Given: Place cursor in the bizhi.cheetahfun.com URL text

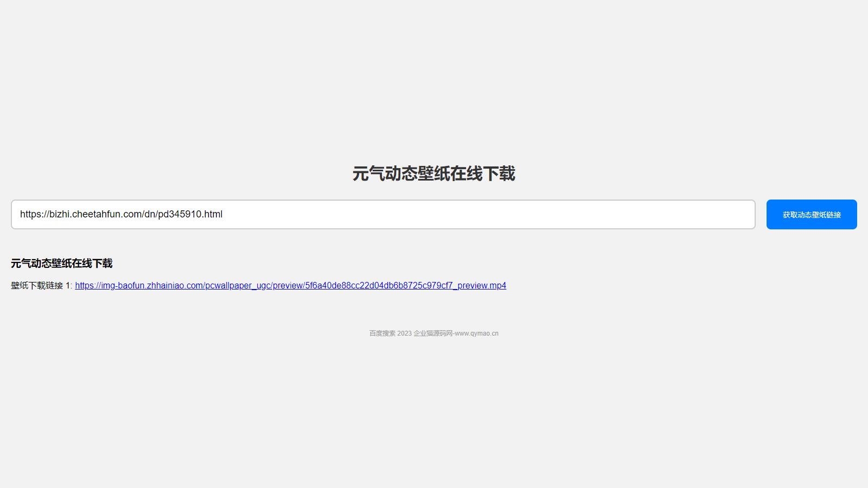Looking at the screenshot, I should (98, 215).
